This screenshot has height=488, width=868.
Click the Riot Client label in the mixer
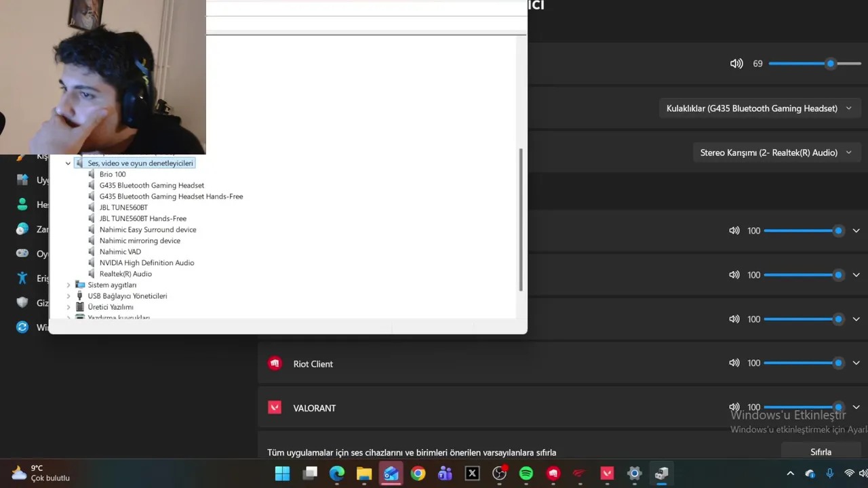point(313,364)
